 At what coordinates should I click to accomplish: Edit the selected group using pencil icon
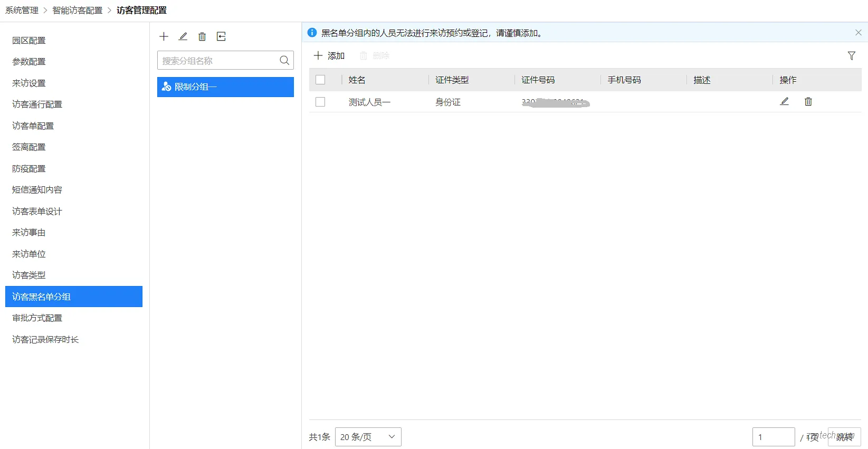[x=183, y=36]
